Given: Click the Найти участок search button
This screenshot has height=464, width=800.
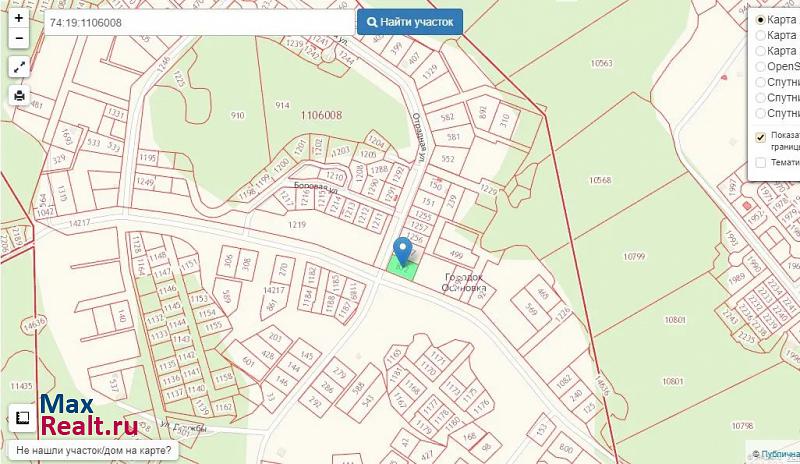Looking at the screenshot, I should [x=410, y=22].
